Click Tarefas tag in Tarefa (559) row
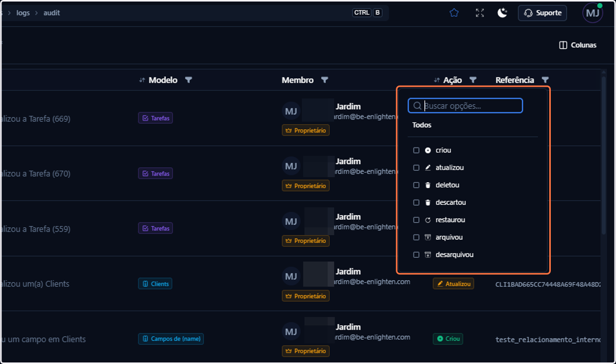The height and width of the screenshot is (364, 616). (x=156, y=228)
